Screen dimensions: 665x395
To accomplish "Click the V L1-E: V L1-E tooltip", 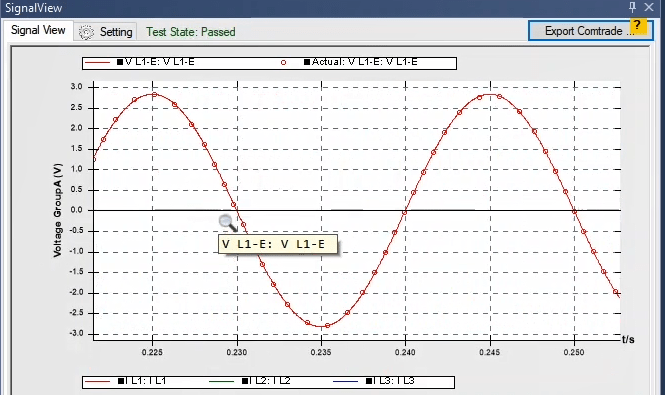I will coord(278,244).
